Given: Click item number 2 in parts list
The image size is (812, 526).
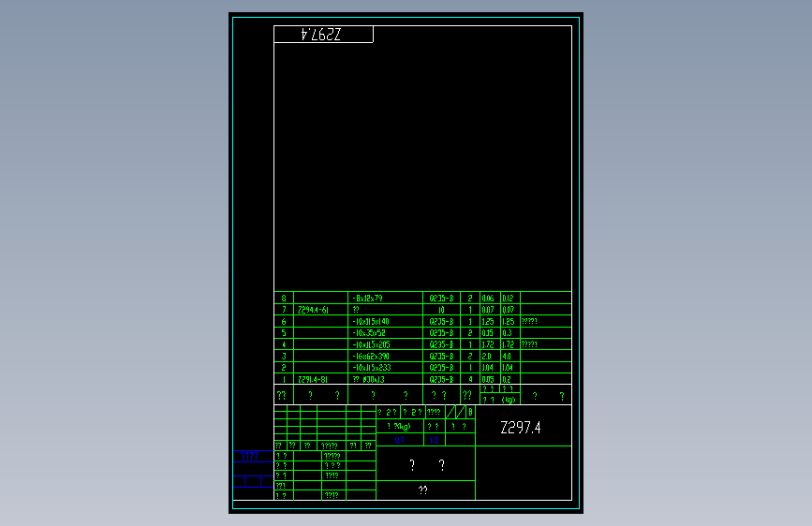Looking at the screenshot, I should click(x=283, y=368).
